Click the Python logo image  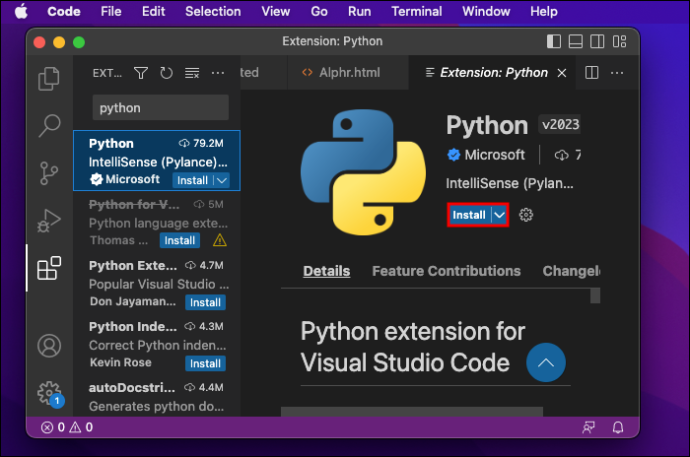[363, 172]
